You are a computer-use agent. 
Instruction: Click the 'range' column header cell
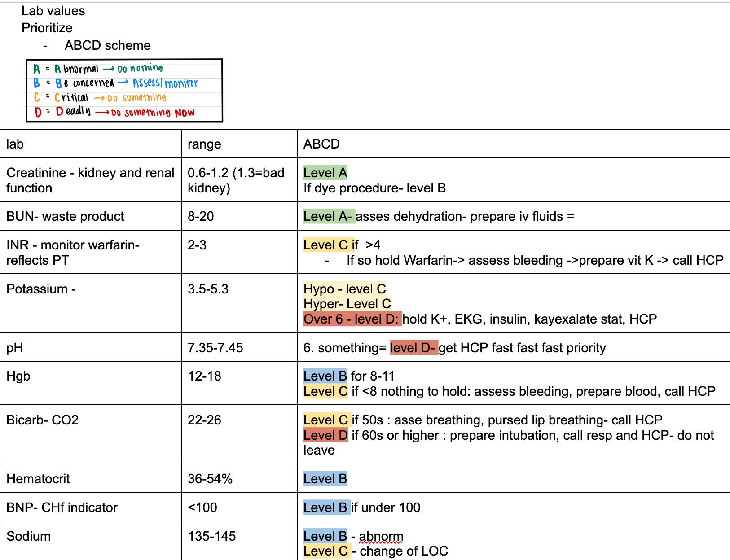pos(203,144)
